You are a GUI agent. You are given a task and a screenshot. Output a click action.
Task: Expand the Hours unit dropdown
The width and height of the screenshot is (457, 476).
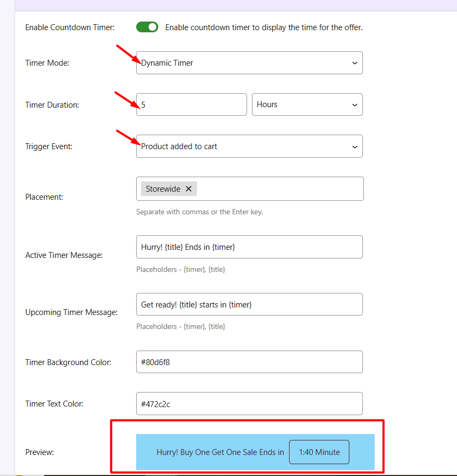[x=307, y=104]
